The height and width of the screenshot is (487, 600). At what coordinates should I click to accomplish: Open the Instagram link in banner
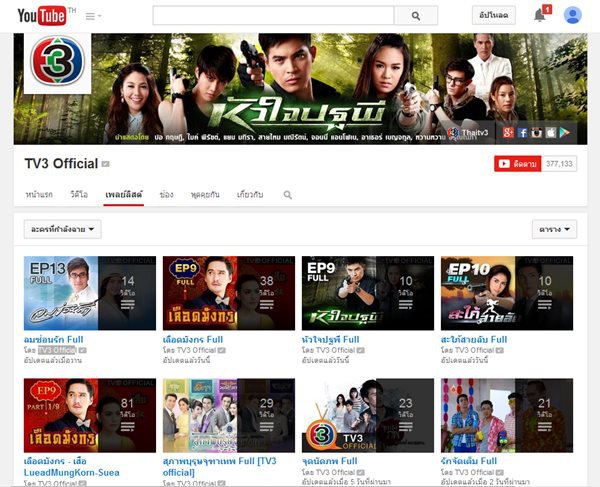pyautogui.click(x=536, y=132)
